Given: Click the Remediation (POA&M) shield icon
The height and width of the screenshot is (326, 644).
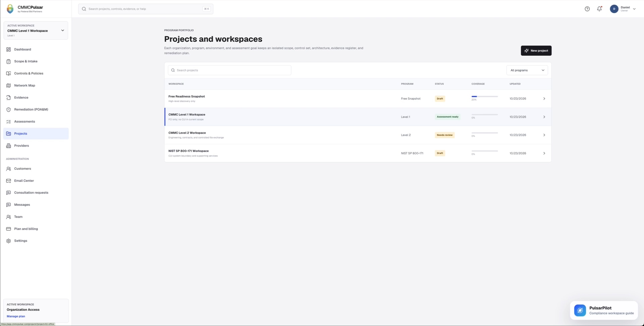Looking at the screenshot, I should pyautogui.click(x=8, y=110).
